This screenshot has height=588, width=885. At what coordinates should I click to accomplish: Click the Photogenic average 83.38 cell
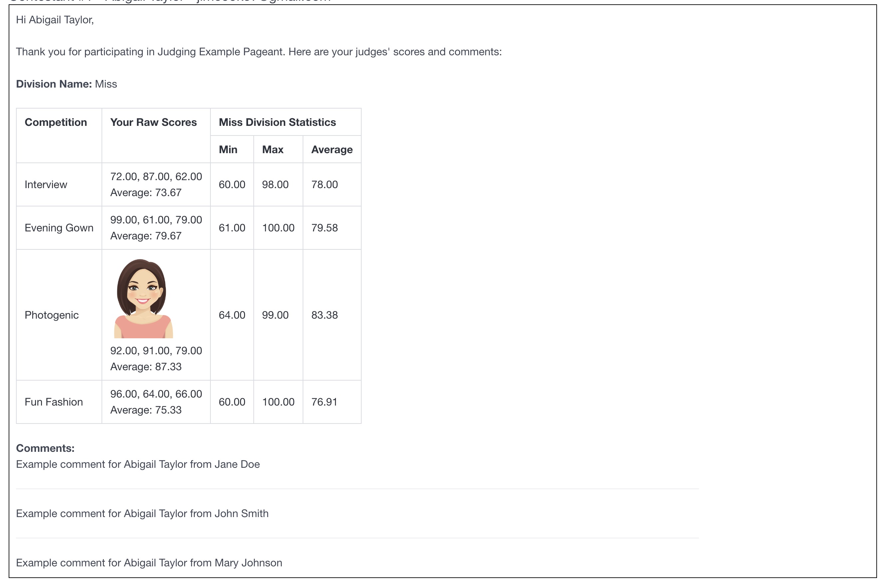[324, 315]
